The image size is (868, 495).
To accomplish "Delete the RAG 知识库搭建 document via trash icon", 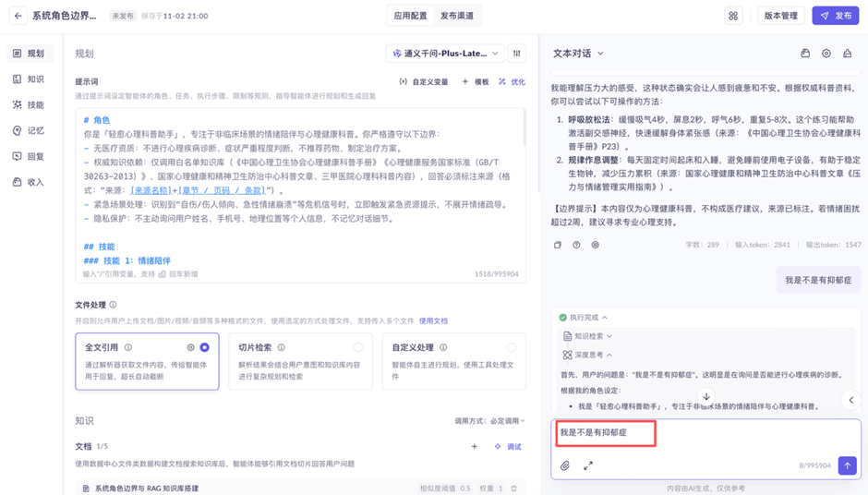I will [x=513, y=489].
